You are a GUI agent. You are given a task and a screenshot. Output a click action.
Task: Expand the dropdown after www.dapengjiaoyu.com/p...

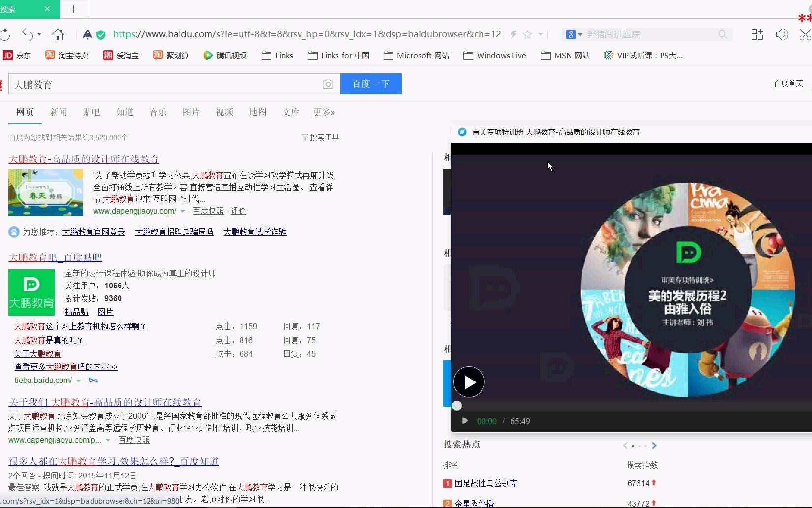click(108, 440)
